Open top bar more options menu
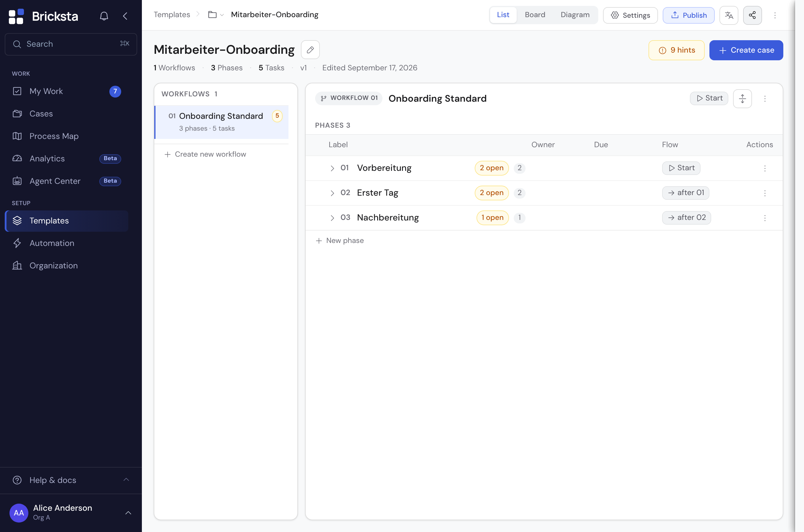The height and width of the screenshot is (532, 804). coord(774,15)
